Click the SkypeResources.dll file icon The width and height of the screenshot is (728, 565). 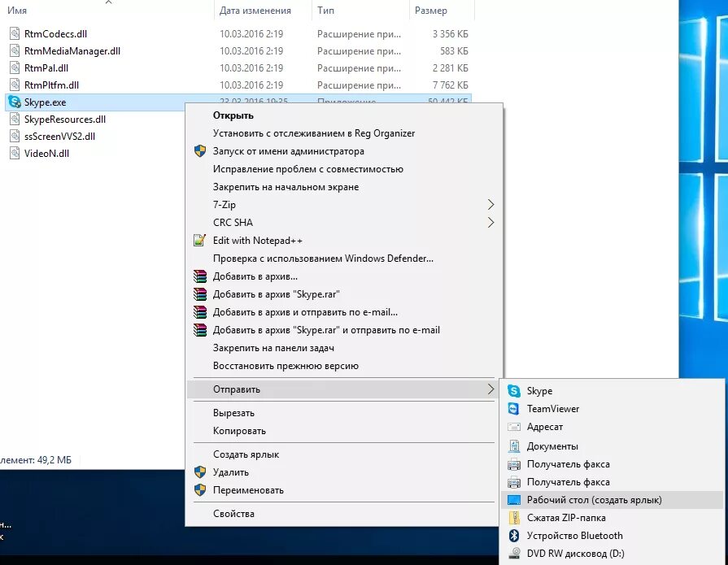point(15,120)
